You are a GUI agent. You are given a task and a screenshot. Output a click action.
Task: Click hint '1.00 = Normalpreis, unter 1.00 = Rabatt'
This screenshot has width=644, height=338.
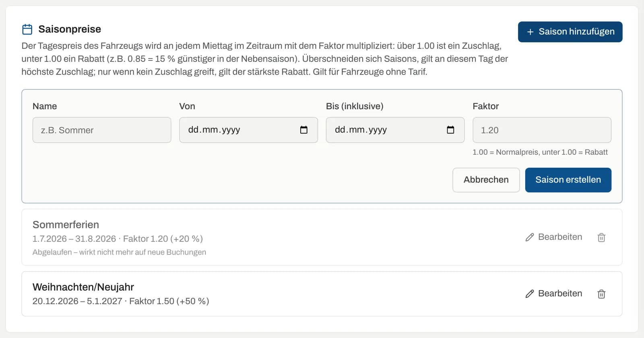coord(540,152)
